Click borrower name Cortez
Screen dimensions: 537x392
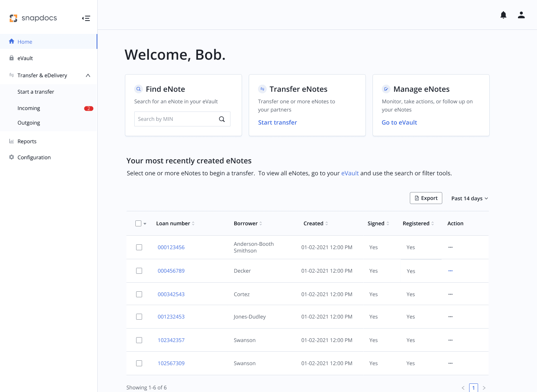[x=242, y=294]
